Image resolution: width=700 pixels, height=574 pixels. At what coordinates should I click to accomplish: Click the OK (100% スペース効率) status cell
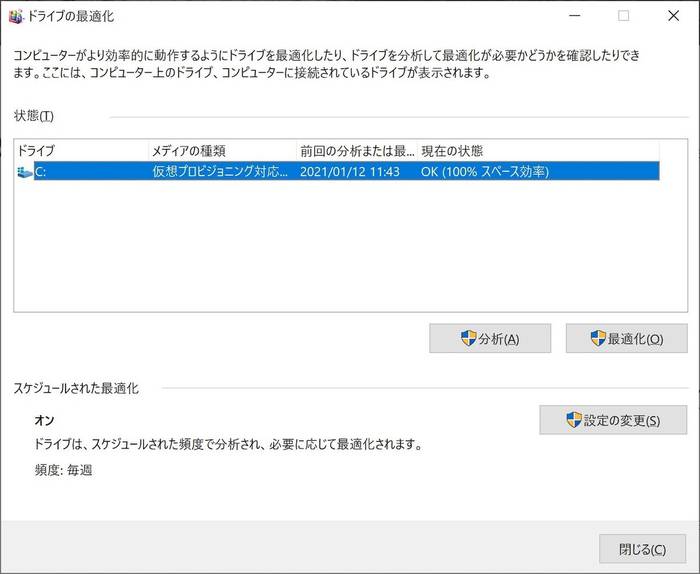pyautogui.click(x=485, y=172)
